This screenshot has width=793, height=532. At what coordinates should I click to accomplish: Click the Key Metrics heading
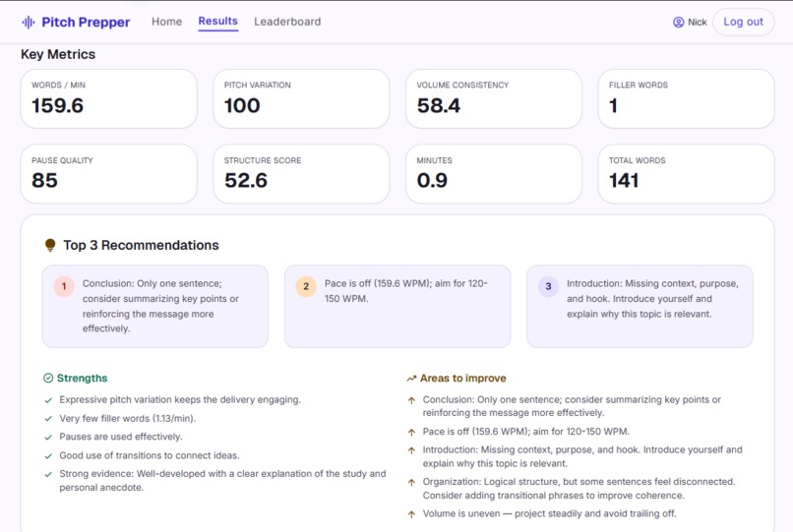coord(58,55)
